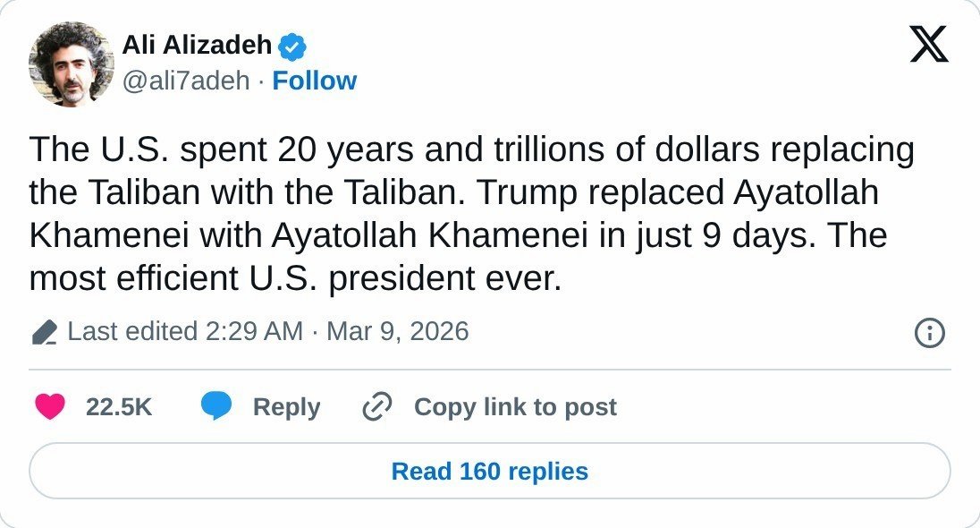Image resolution: width=980 pixels, height=528 pixels.
Task: Click the X logo in the corner
Action: 929,44
